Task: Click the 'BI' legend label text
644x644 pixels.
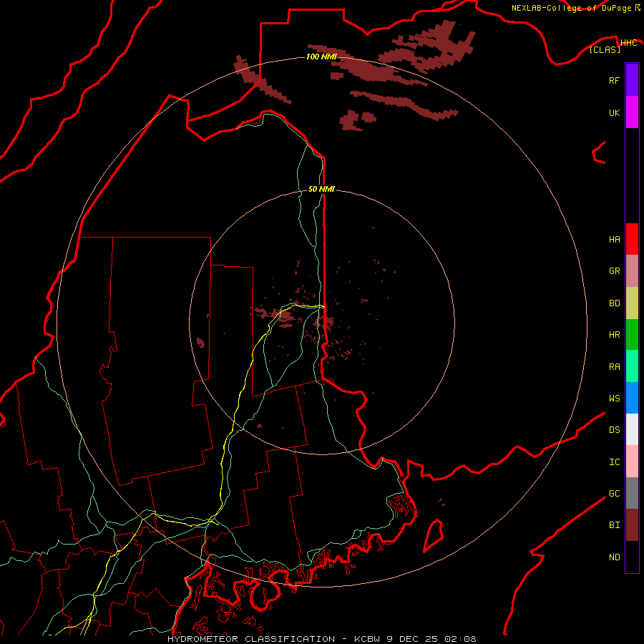Action: click(614, 525)
